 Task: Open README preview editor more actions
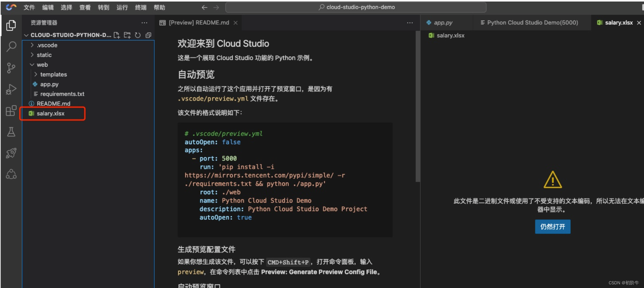pos(410,23)
